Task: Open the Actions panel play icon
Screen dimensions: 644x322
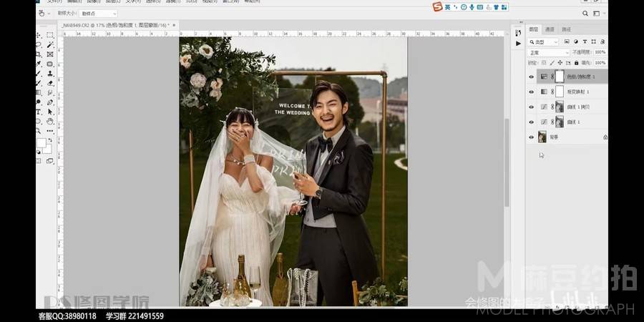Action: (518, 43)
